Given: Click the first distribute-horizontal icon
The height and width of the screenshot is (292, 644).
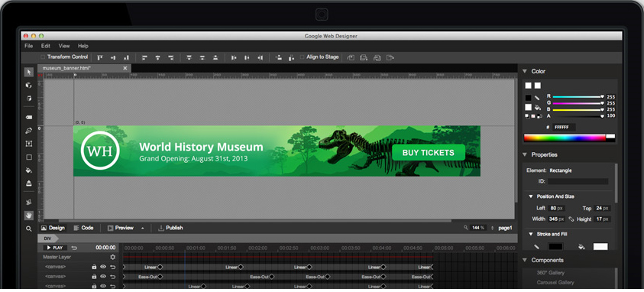Looking at the screenshot, I should point(234,57).
